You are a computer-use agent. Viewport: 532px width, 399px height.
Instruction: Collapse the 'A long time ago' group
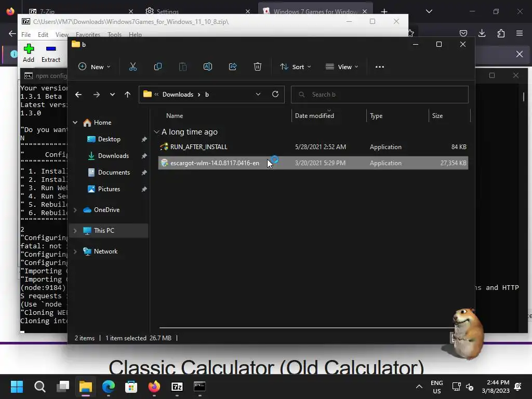(156, 131)
